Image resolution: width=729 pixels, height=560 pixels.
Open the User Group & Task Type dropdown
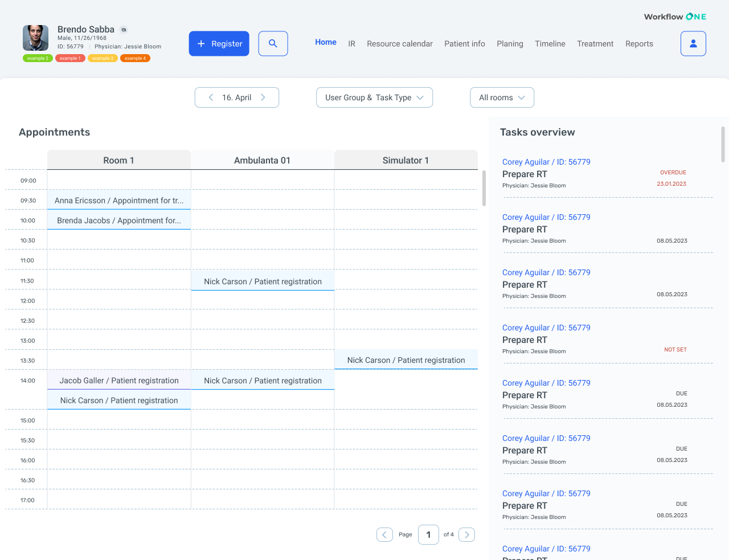374,97
